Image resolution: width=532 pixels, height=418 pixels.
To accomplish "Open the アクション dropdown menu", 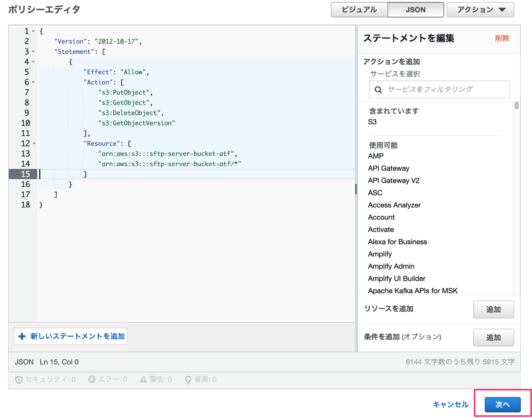I will pyautogui.click(x=480, y=9).
